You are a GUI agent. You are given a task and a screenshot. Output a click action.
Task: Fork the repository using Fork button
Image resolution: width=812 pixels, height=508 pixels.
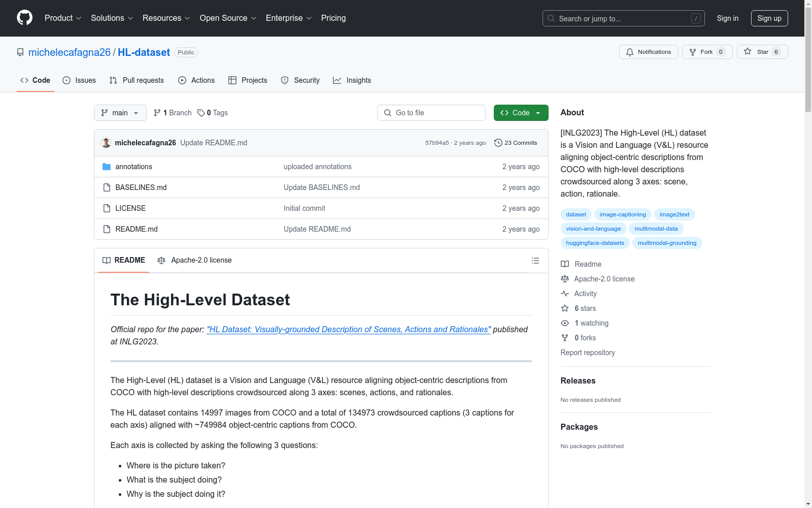point(707,52)
